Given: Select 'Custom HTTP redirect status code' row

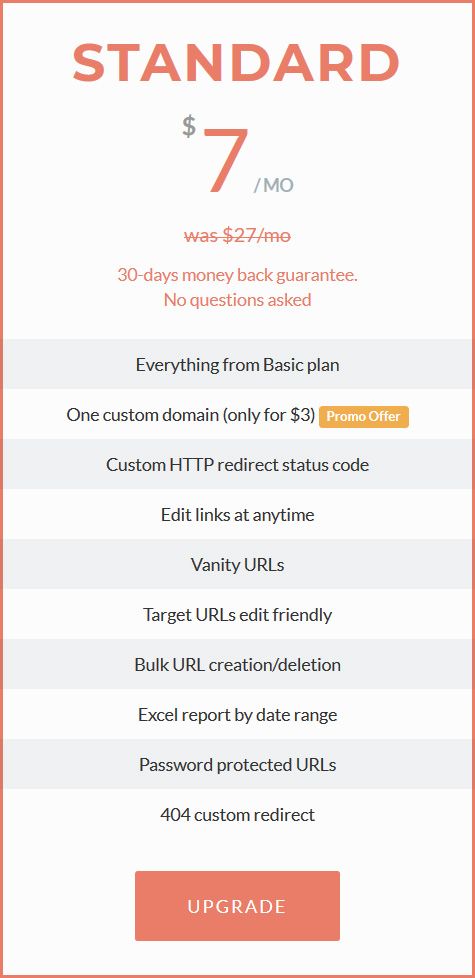Looking at the screenshot, I should coord(238,464).
